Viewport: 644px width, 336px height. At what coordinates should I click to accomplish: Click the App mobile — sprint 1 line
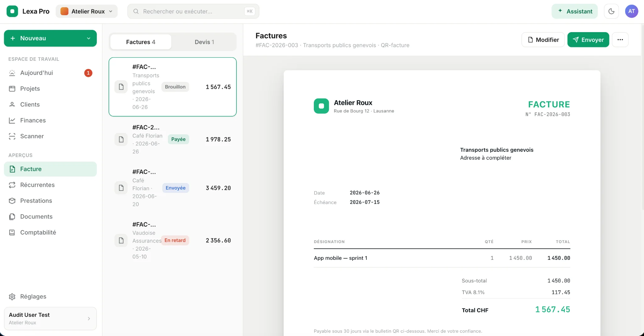442,258
